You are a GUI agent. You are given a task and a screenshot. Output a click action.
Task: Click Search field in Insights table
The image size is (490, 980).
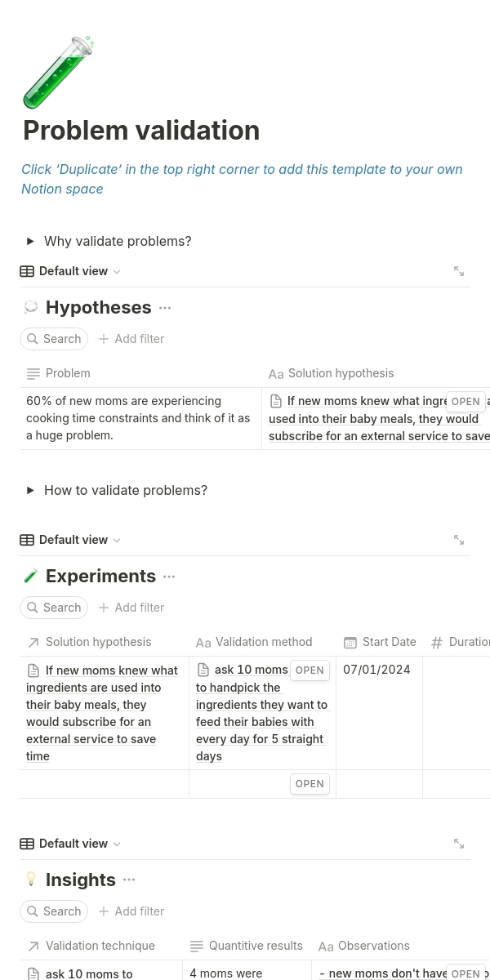[54, 911]
